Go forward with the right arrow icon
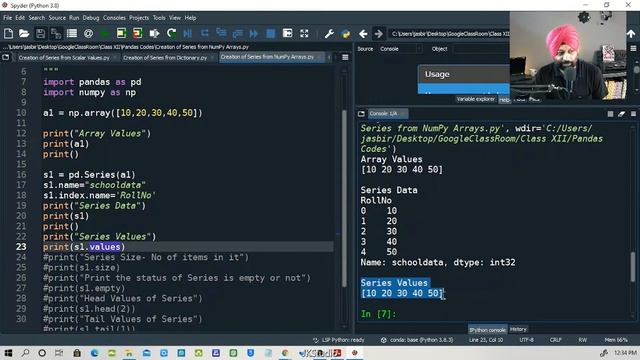The width and height of the screenshot is (640, 360). (378, 33)
